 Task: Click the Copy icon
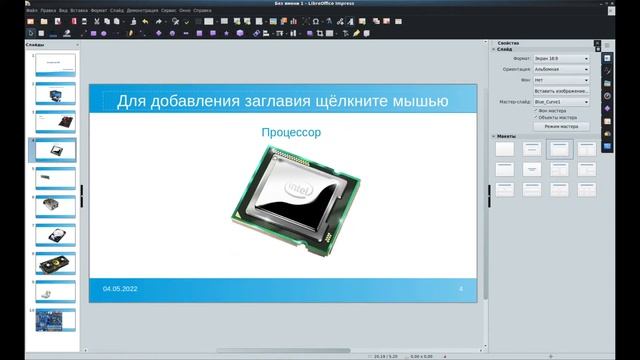(x=107, y=21)
